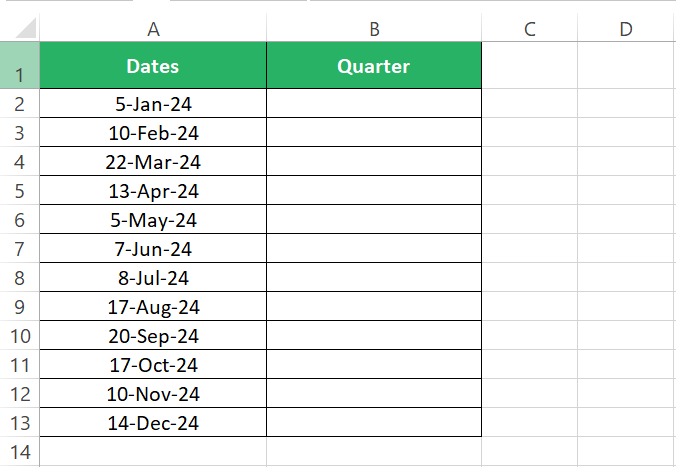Select column D header

click(x=626, y=30)
